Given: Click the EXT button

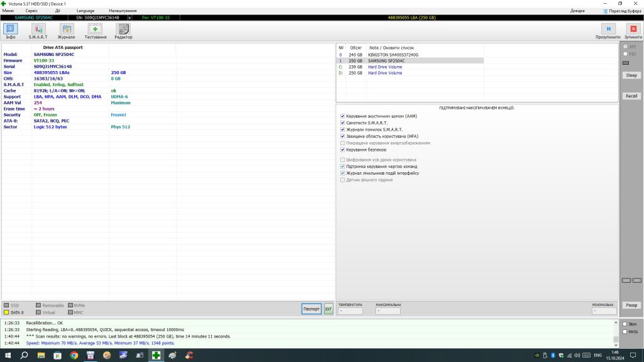Looking at the screenshot, I should tap(328, 309).
